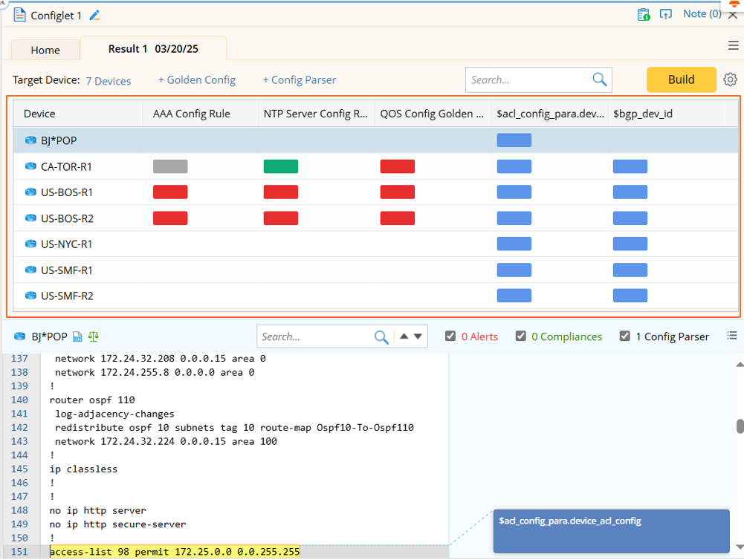Click the pencil icon to rename Configlet 1
The height and width of the screenshot is (560, 744).
pyautogui.click(x=94, y=15)
